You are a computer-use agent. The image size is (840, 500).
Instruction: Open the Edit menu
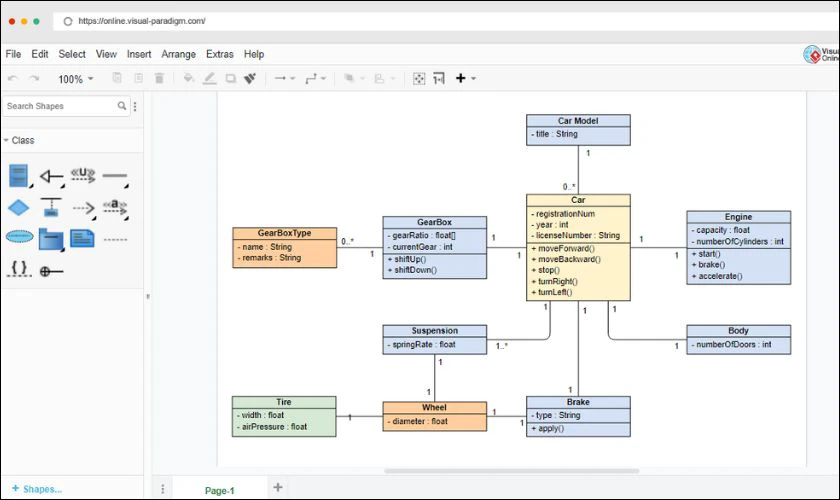click(40, 54)
